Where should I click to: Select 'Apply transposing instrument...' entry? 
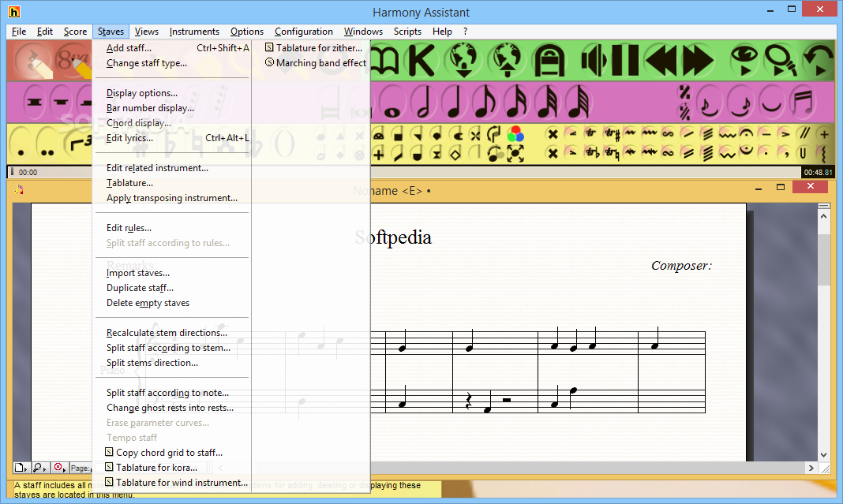172,198
